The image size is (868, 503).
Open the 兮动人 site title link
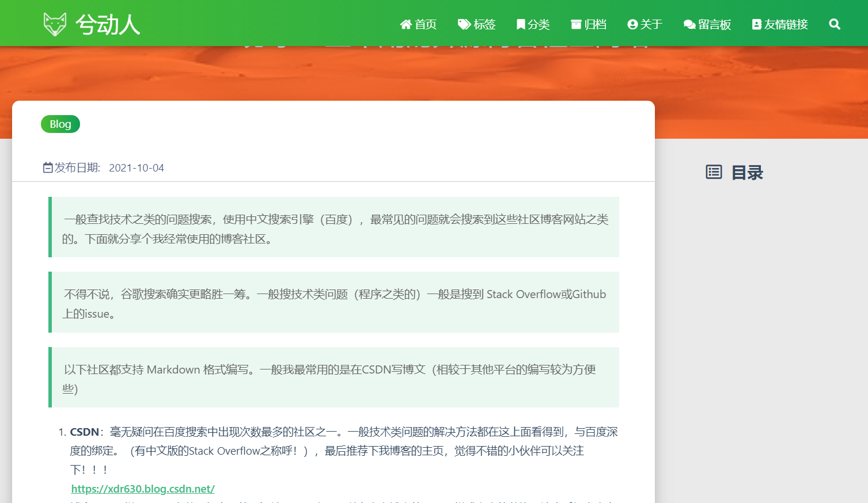tap(108, 24)
